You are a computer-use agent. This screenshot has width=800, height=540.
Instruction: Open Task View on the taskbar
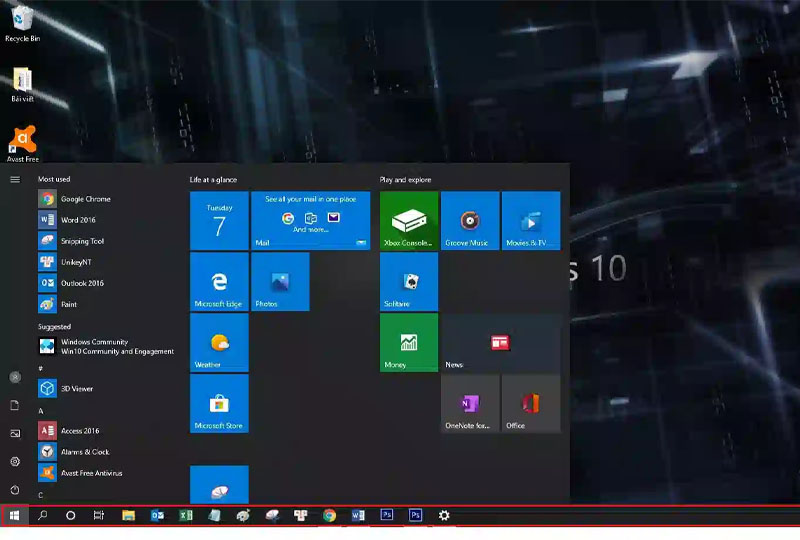pyautogui.click(x=99, y=516)
